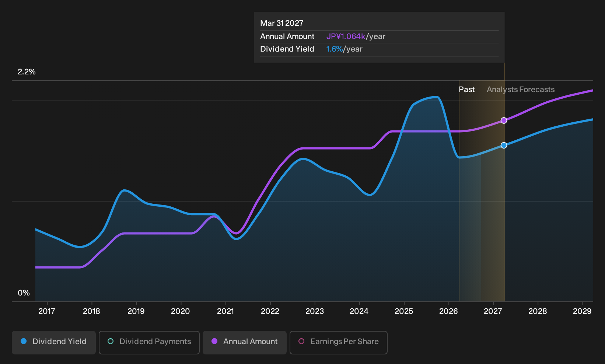Viewport: 605px width, 364px height.
Task: Click the 2029 x-axis year label
Action: click(x=582, y=311)
